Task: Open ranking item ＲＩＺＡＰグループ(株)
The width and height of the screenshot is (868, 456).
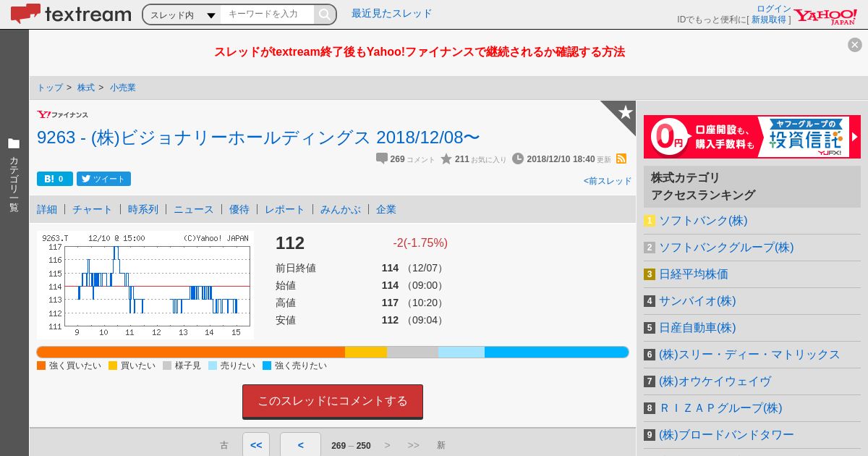Action: coord(720,408)
